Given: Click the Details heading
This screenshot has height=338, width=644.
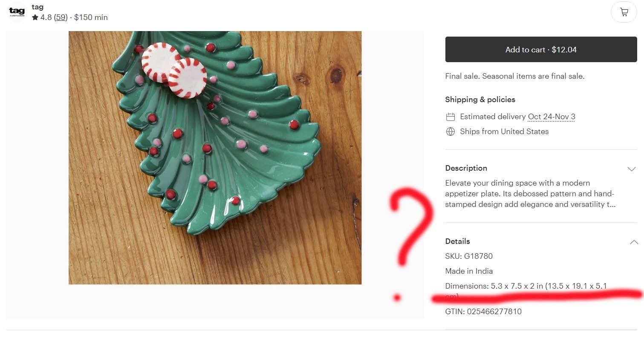Looking at the screenshot, I should [457, 241].
